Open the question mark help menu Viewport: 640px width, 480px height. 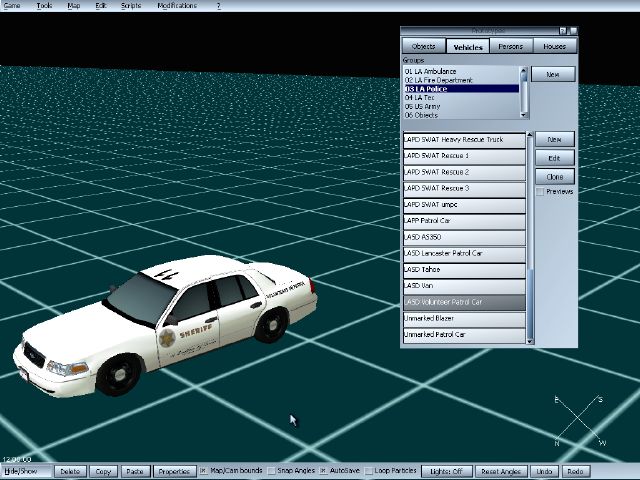point(219,6)
